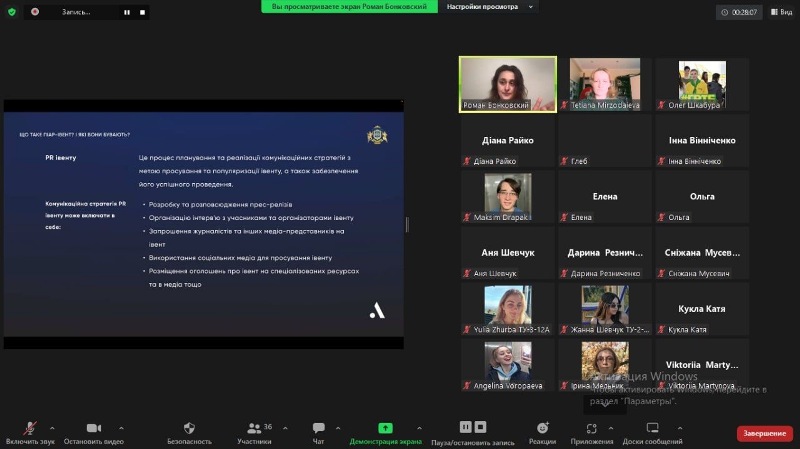Select Сніжана Мусевич participant tile
The height and width of the screenshot is (449, 800).
pyautogui.click(x=702, y=253)
